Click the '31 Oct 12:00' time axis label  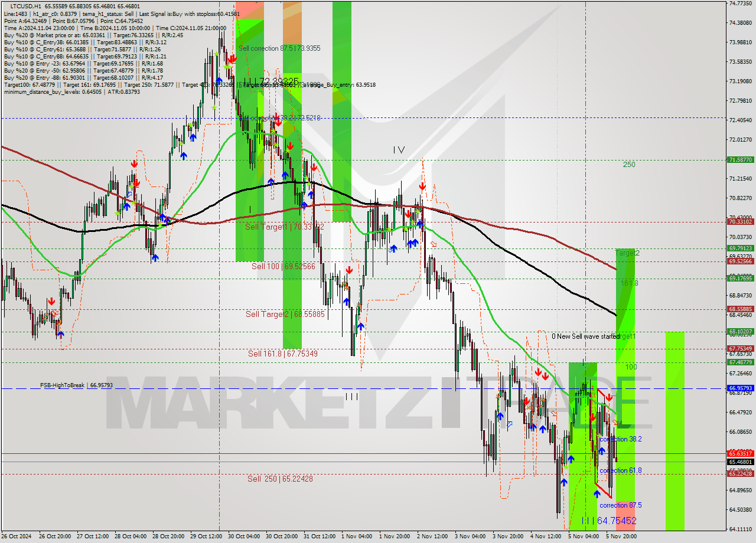point(319,537)
